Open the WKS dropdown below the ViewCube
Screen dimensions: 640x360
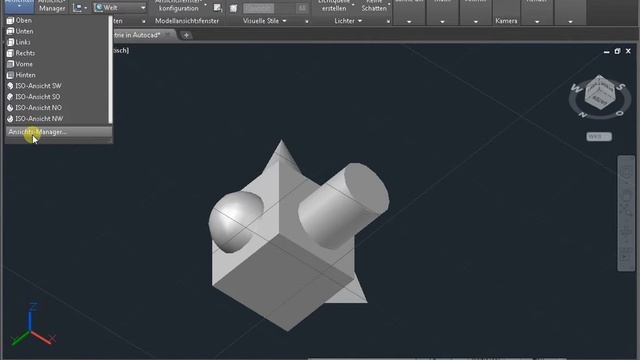pyautogui.click(x=599, y=137)
